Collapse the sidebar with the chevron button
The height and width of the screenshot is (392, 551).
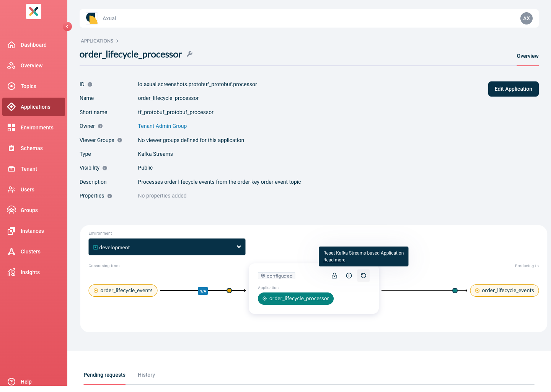point(67,26)
